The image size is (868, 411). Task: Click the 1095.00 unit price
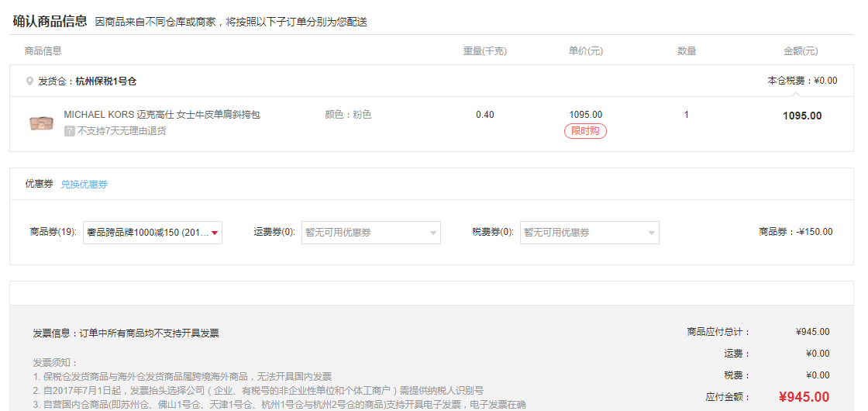pyautogui.click(x=586, y=115)
